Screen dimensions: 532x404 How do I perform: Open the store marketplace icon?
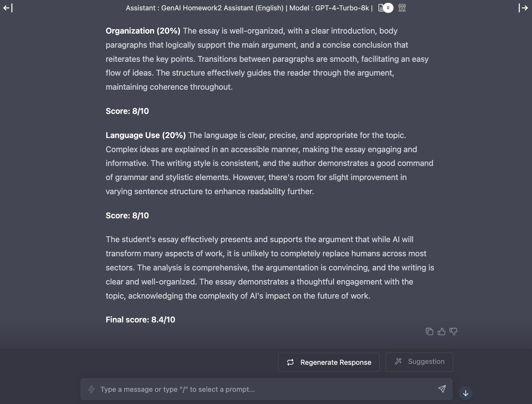tap(402, 8)
